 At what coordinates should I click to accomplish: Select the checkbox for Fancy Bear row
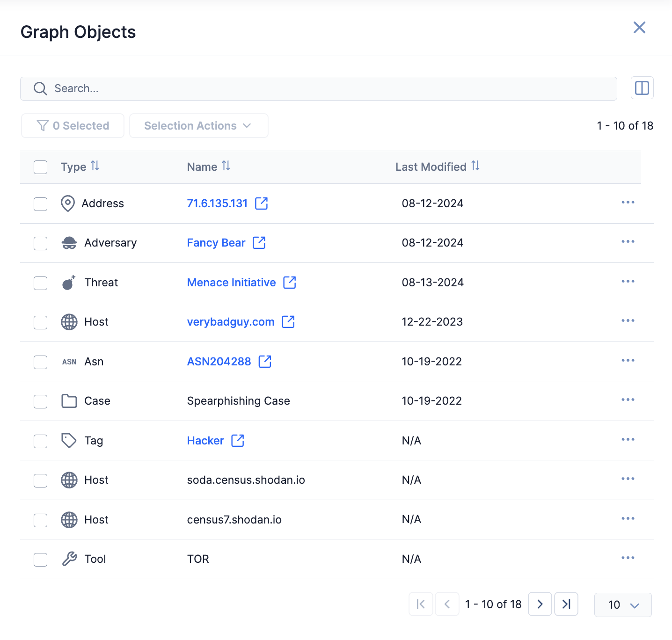point(40,243)
